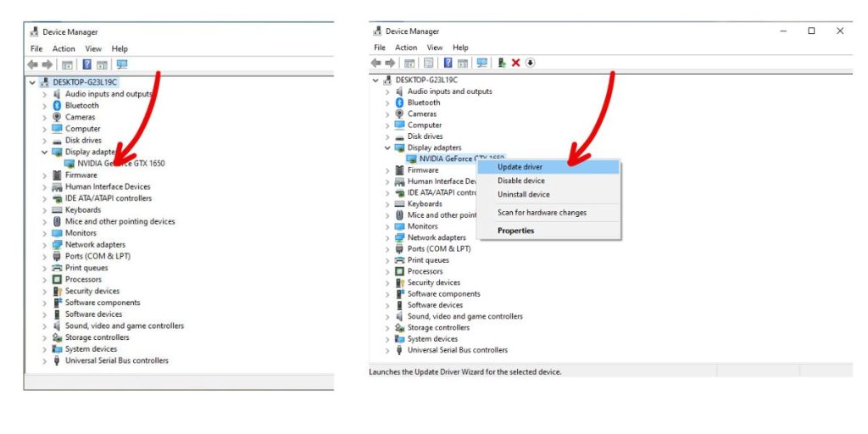Select Ports (COM & LPT) in the left window
The width and height of the screenshot is (868, 434).
tap(97, 256)
